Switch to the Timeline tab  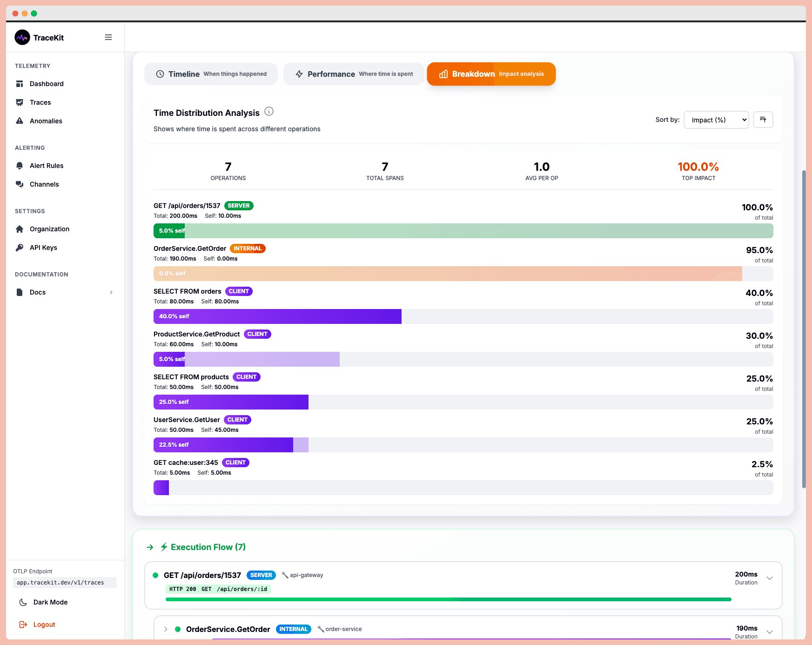pos(210,74)
